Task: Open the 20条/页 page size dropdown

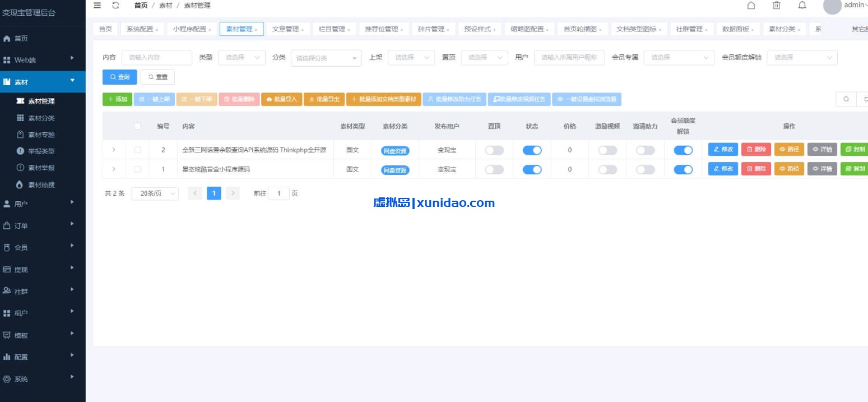Action: 155,193
